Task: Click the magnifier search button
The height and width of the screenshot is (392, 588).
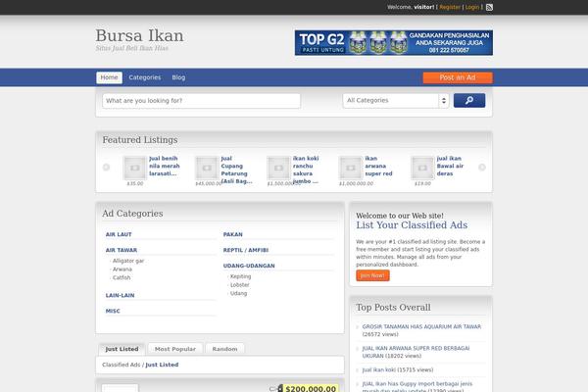Action: pyautogui.click(x=469, y=100)
